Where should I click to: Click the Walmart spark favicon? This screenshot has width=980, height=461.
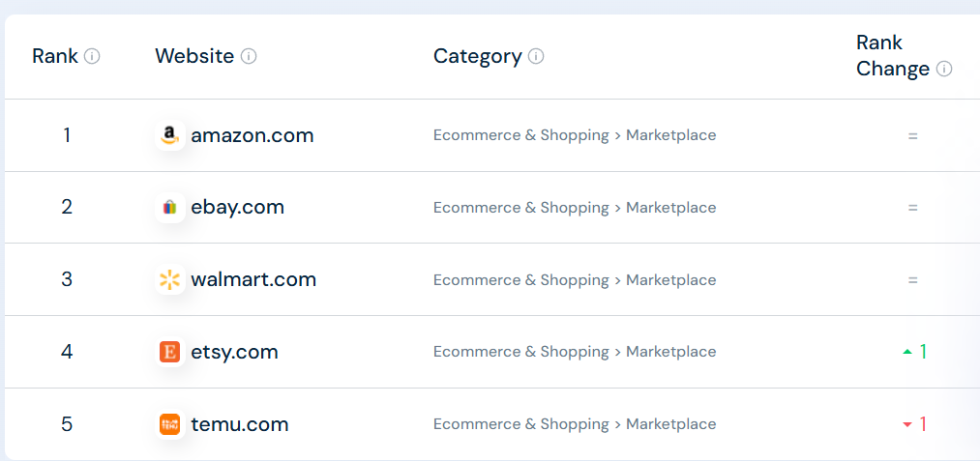pyautogui.click(x=170, y=280)
